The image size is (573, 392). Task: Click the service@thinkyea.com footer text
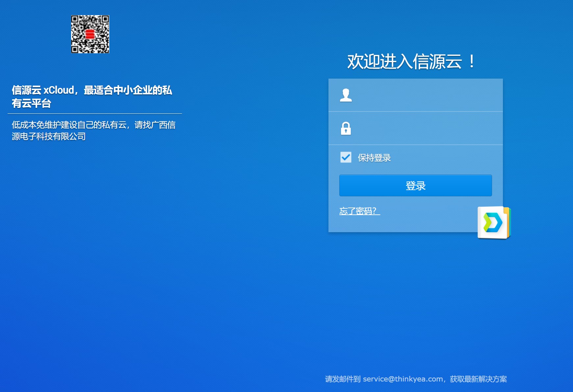(x=403, y=379)
